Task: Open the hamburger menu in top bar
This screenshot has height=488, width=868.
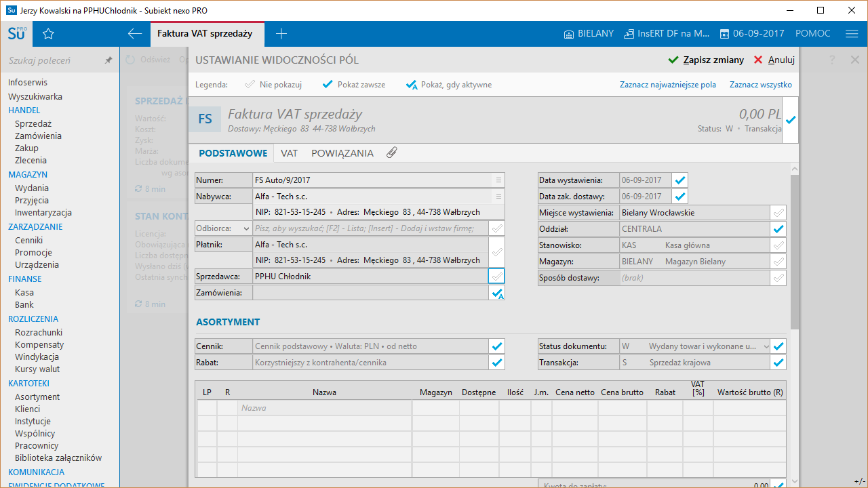Action: click(x=852, y=34)
